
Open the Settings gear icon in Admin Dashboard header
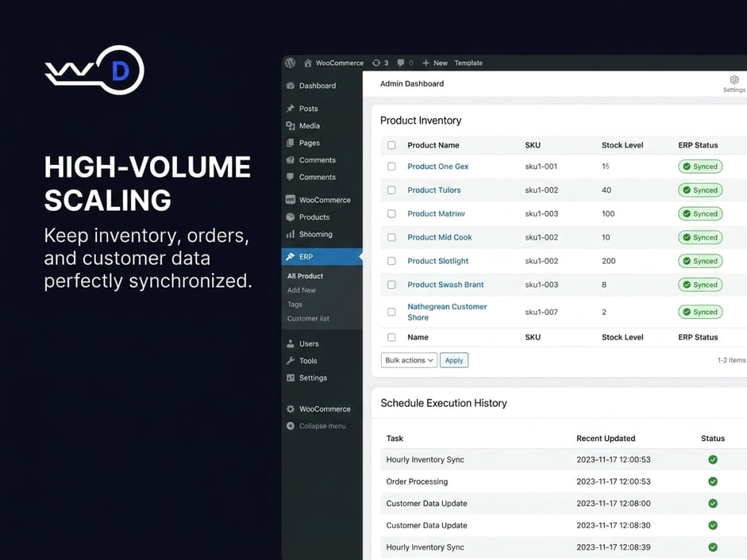[x=734, y=80]
